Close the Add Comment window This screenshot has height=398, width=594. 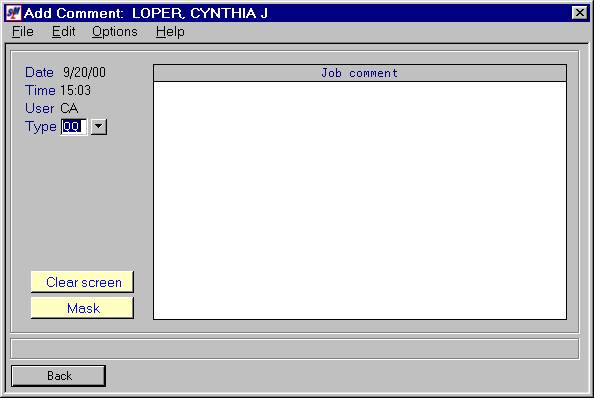tap(580, 13)
